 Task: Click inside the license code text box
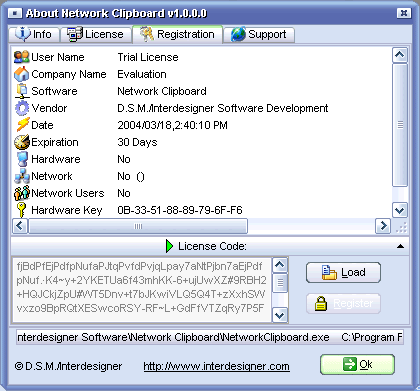141,290
